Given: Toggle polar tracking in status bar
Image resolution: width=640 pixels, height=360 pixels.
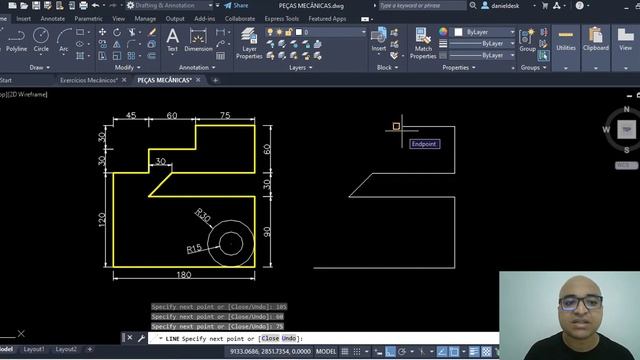Looking at the screenshot, I should click(402, 351).
